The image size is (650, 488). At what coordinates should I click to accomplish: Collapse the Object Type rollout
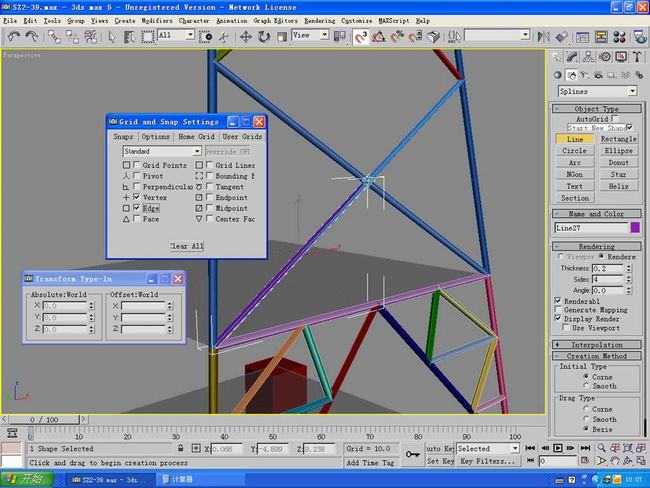click(597, 109)
